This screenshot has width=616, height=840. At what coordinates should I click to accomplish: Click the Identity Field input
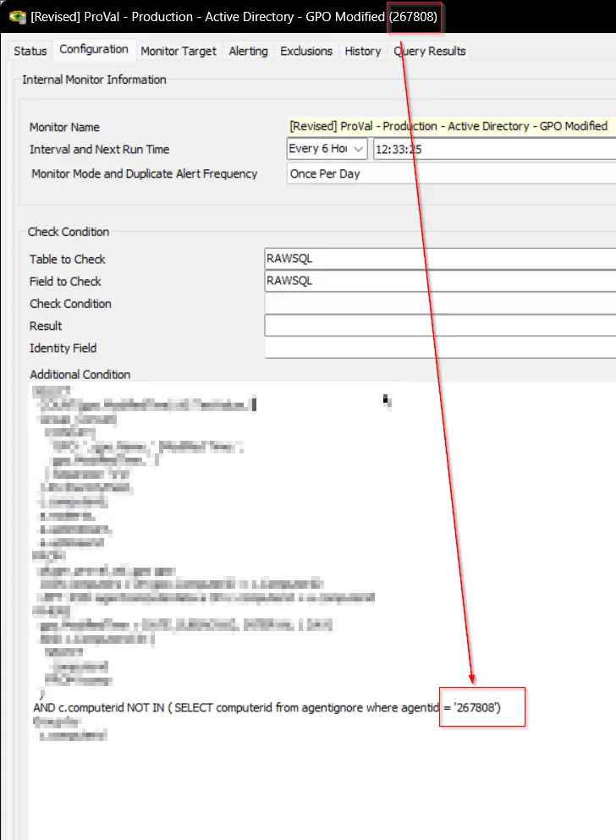pyautogui.click(x=440, y=349)
